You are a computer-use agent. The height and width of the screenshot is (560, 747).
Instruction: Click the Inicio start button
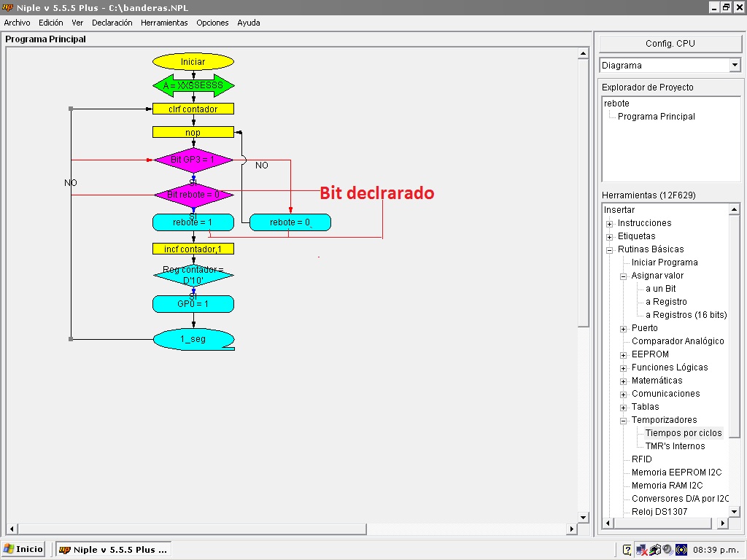coord(23,550)
